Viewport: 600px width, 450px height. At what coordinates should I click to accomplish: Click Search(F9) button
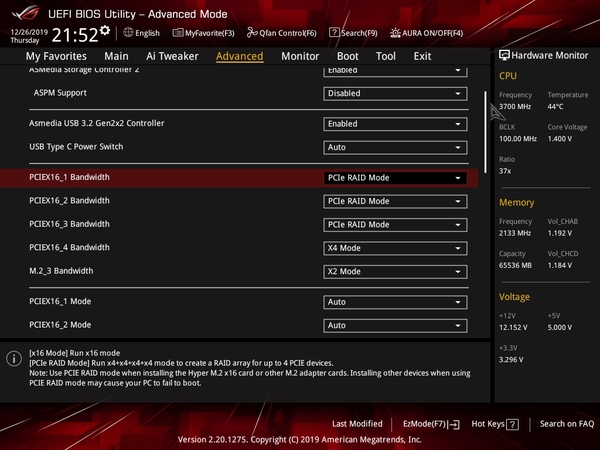tap(353, 33)
